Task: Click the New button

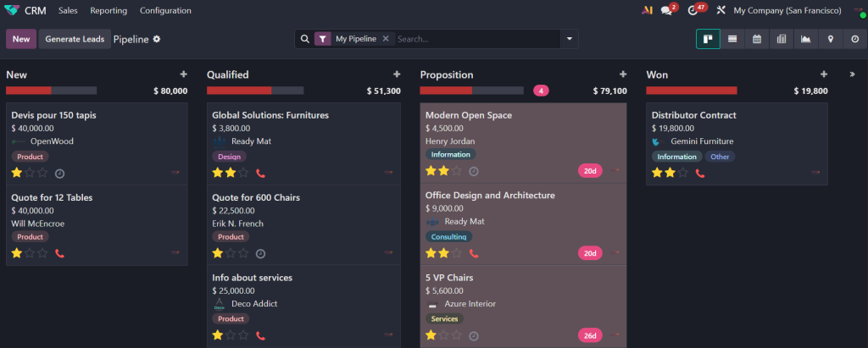Action: coord(21,39)
